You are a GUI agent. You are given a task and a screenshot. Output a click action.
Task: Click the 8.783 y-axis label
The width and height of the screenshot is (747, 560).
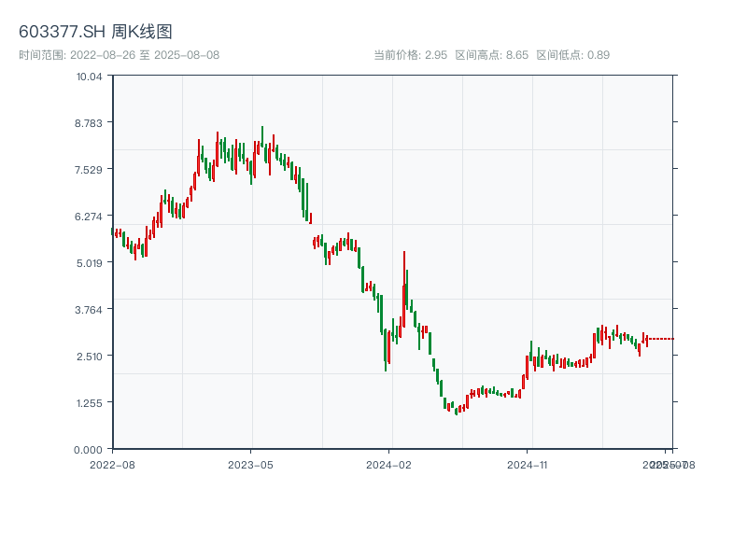[89, 122]
